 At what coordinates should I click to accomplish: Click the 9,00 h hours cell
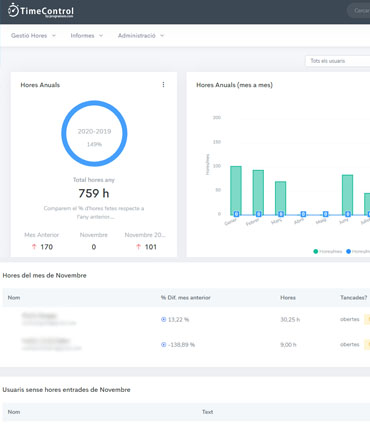[288, 345]
